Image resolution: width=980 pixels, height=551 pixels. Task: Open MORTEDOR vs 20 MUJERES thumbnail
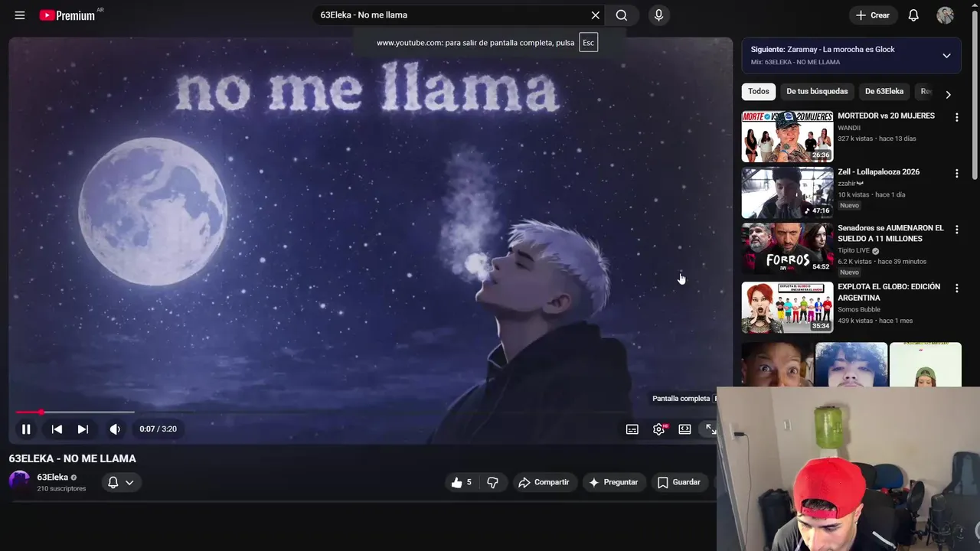click(787, 136)
